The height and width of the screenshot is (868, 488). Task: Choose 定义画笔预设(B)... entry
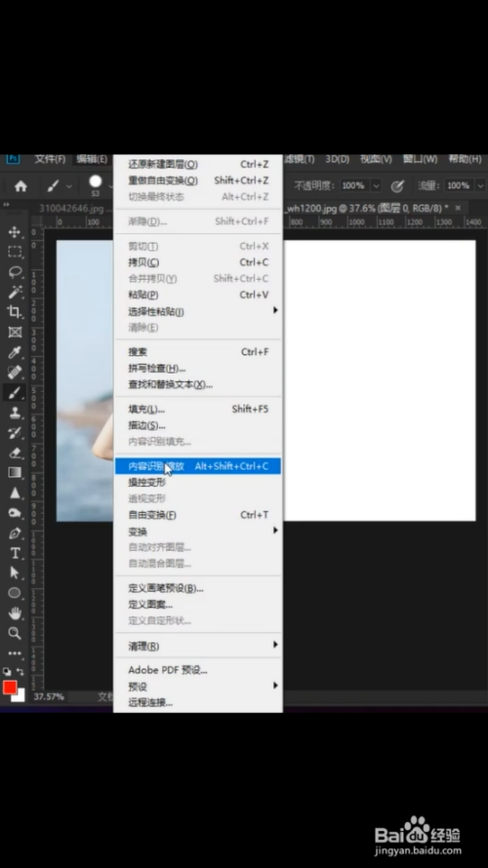pos(198,588)
